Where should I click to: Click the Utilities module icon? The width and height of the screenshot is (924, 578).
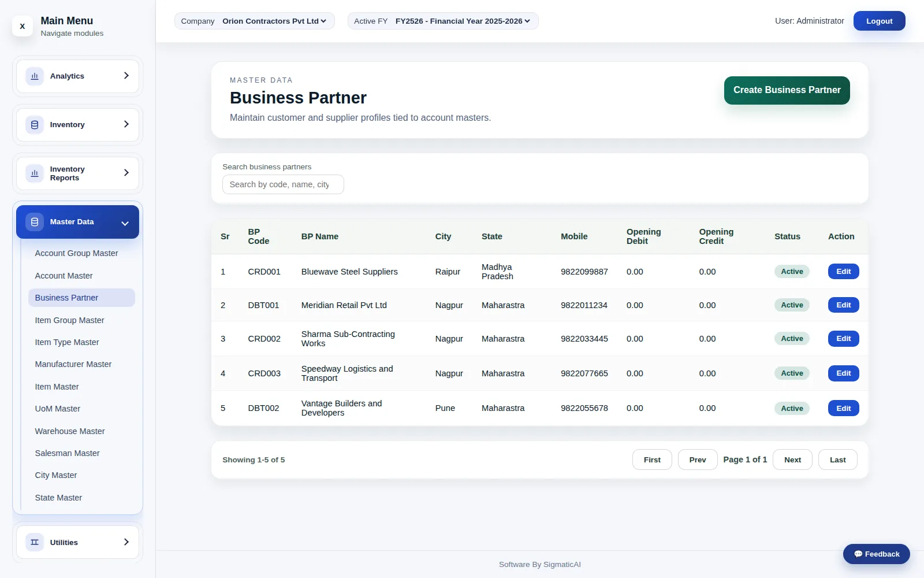pos(35,542)
